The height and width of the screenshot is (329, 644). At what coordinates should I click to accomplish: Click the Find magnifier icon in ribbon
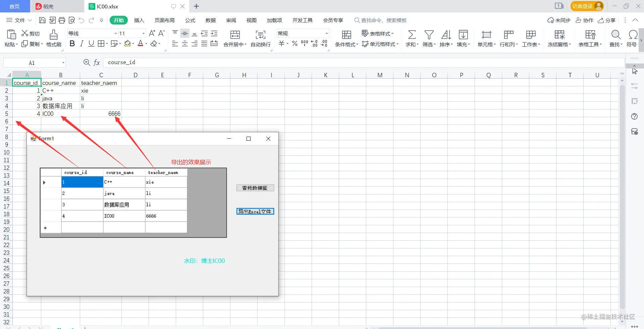click(616, 35)
